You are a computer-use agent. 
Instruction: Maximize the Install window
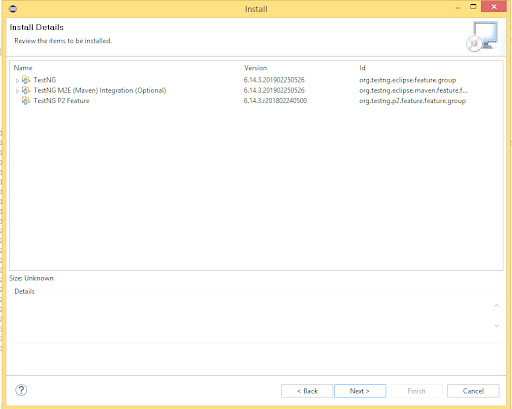[473, 7]
